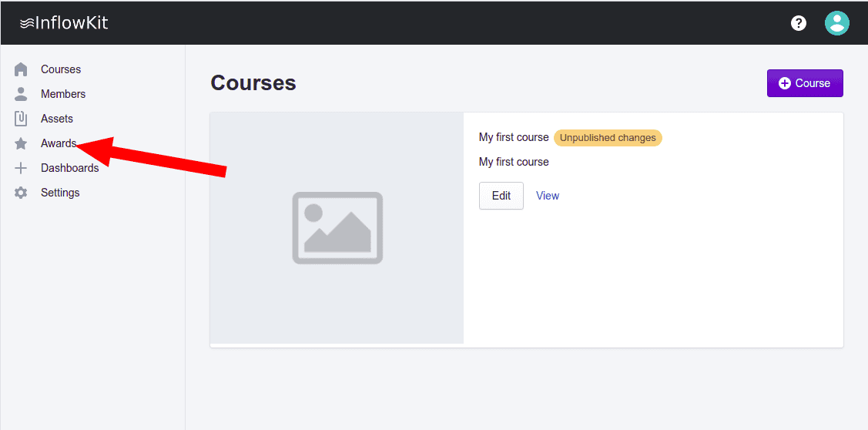Click the Dashboards plus icon
868x430 pixels.
click(21, 168)
